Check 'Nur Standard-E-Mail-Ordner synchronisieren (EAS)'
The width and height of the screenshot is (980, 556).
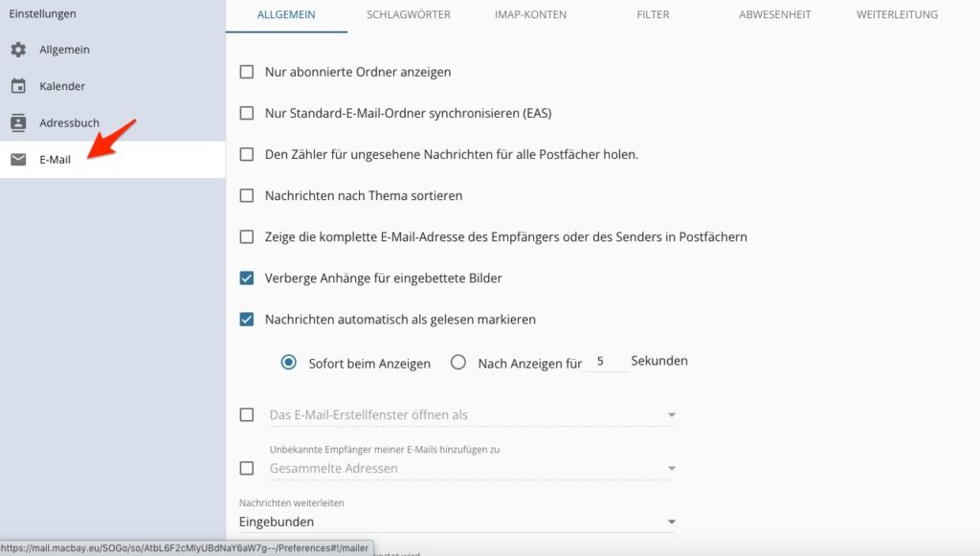coord(247,113)
